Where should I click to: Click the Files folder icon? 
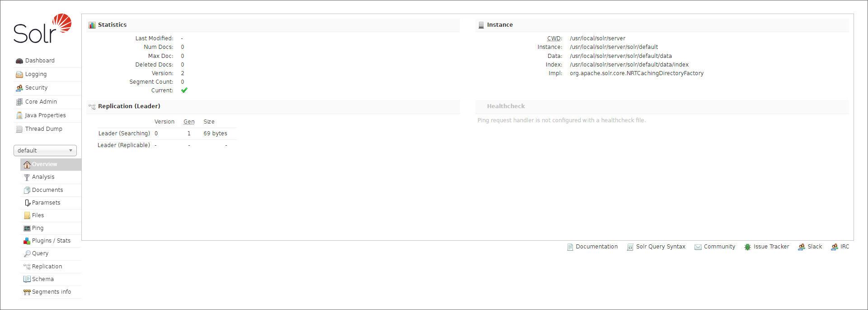coord(27,215)
